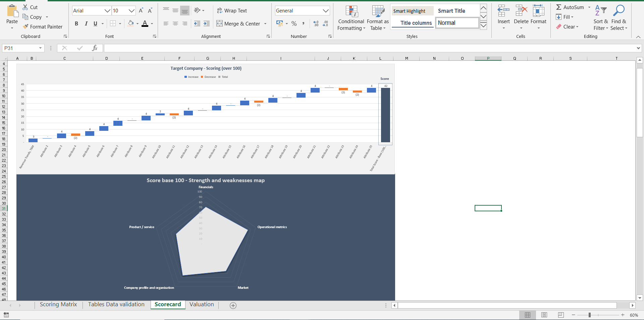The width and height of the screenshot is (644, 320).
Task: Apply the fill color bucket
Action: [x=130, y=23]
